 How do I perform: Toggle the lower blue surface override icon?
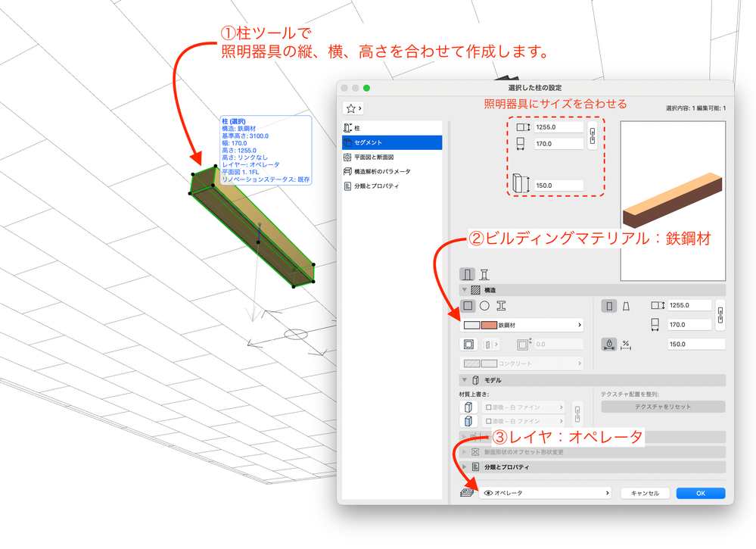coord(468,421)
